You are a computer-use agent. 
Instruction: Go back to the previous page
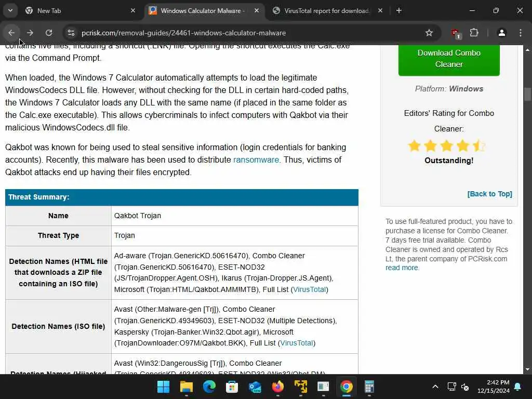(x=11, y=33)
